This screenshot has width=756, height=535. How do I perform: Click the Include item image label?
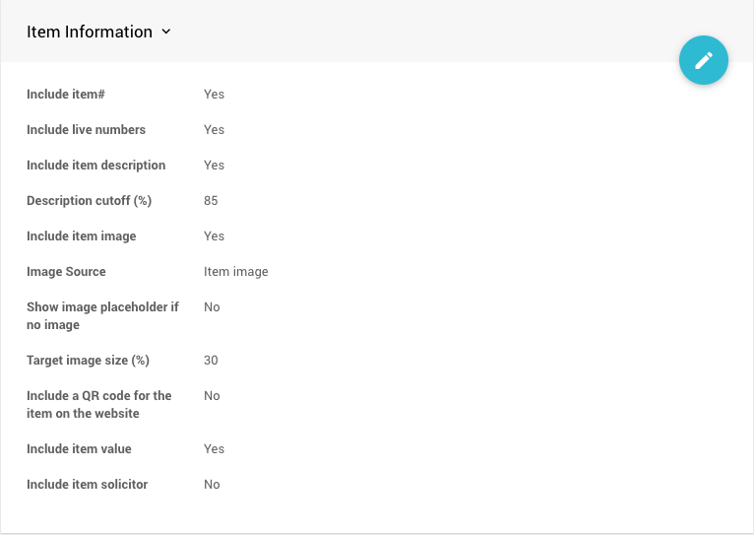82,236
